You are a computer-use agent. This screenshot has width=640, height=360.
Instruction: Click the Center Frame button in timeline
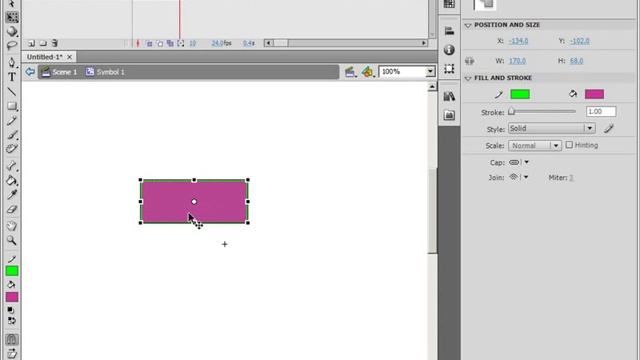click(x=138, y=43)
